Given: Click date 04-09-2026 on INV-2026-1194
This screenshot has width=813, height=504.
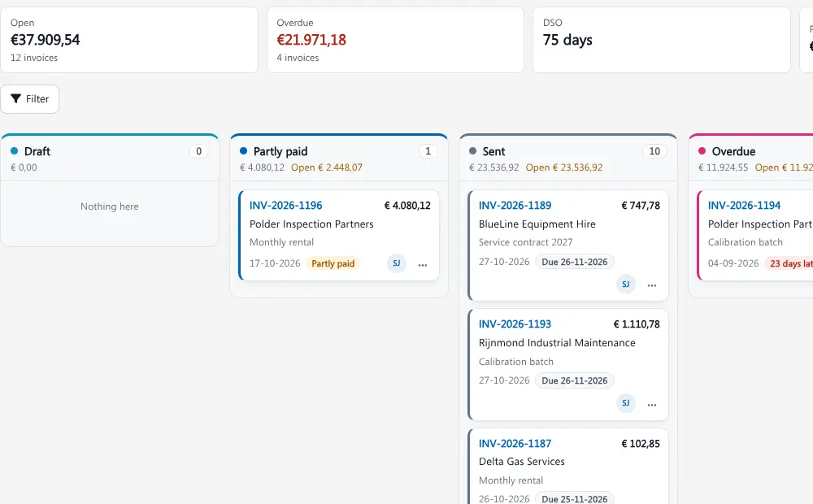Looking at the screenshot, I should 733,263.
